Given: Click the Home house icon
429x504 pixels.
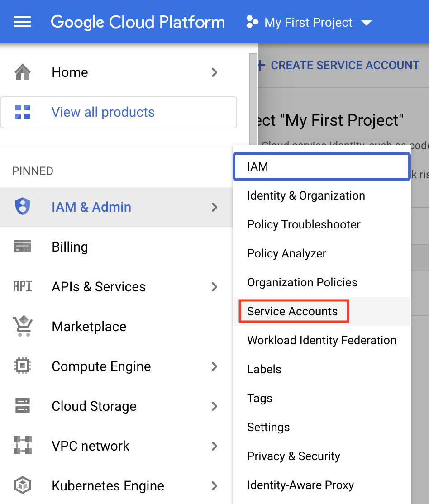Looking at the screenshot, I should pos(23,71).
